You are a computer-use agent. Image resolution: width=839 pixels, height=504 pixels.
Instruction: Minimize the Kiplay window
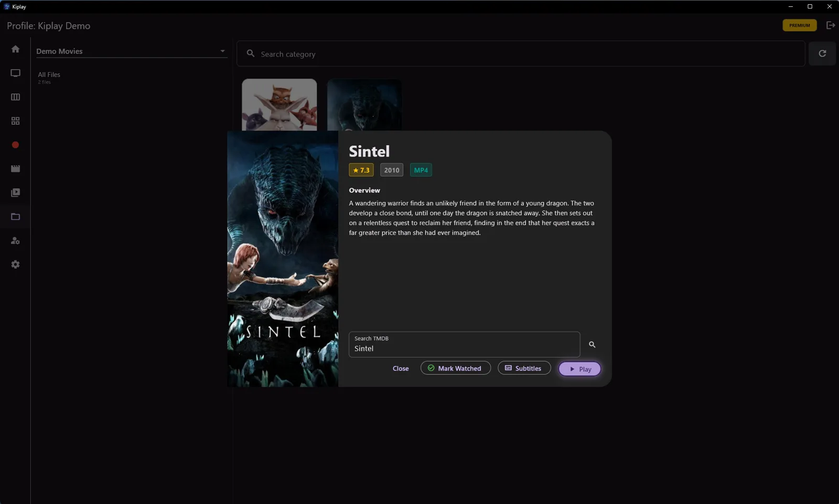point(790,6)
